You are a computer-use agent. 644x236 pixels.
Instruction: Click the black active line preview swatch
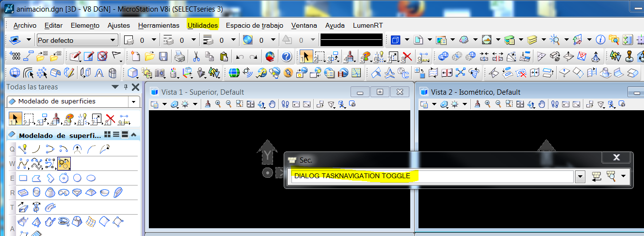(352, 40)
